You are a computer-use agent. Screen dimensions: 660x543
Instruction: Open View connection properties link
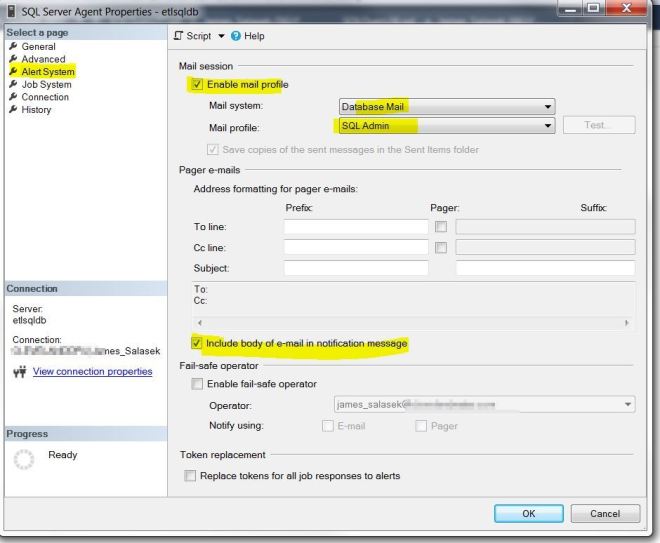[92, 372]
